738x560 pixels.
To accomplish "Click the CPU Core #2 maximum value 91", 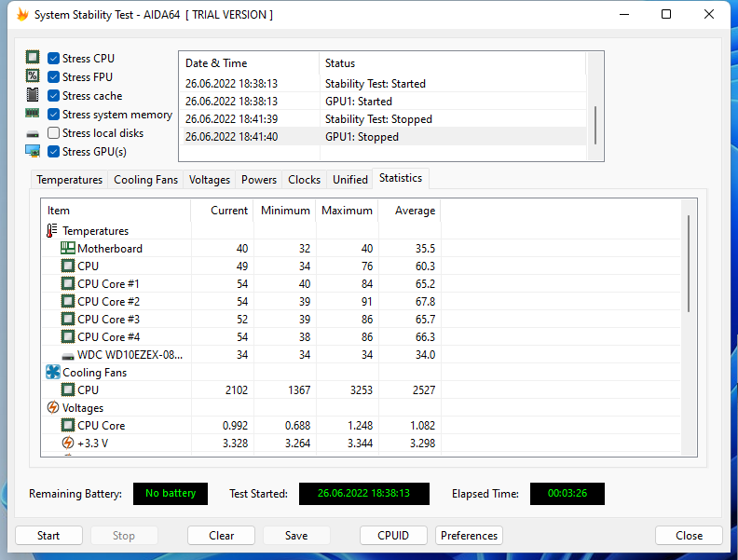I will point(366,302).
